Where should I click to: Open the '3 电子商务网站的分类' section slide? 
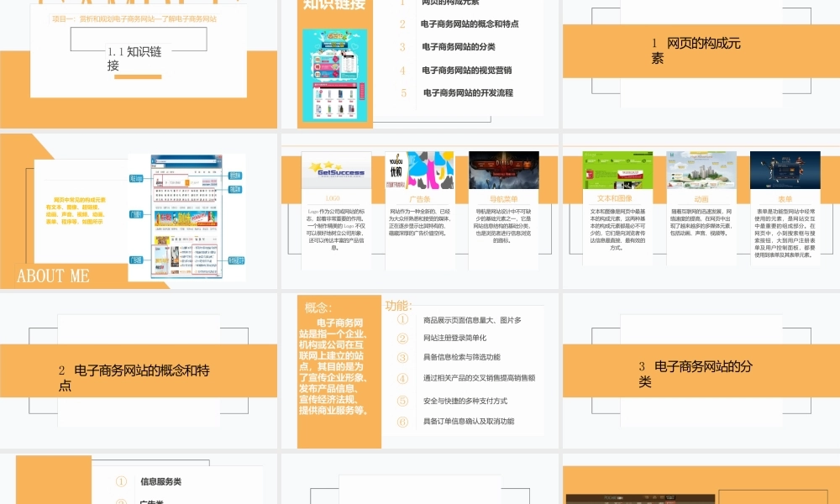(x=701, y=370)
